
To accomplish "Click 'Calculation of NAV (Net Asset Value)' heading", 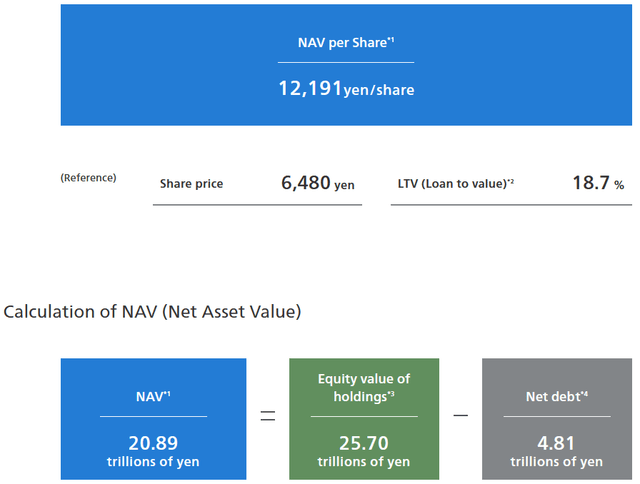I will pos(152,312).
